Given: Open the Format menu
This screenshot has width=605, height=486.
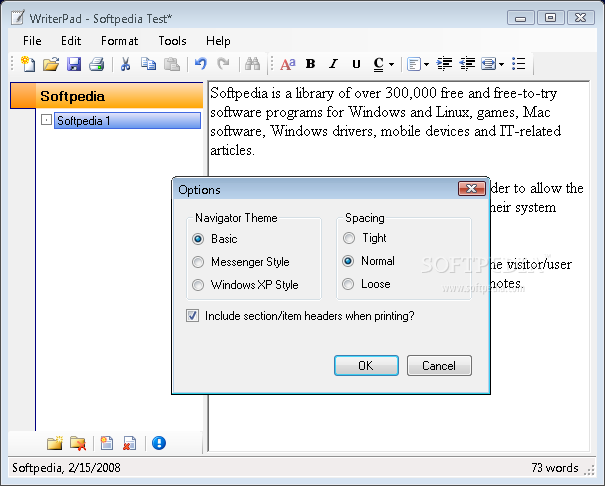Looking at the screenshot, I should coord(119,40).
